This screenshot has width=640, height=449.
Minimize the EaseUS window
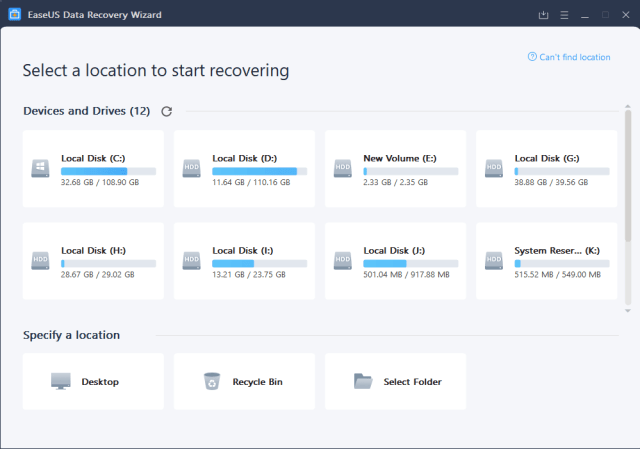(x=585, y=15)
